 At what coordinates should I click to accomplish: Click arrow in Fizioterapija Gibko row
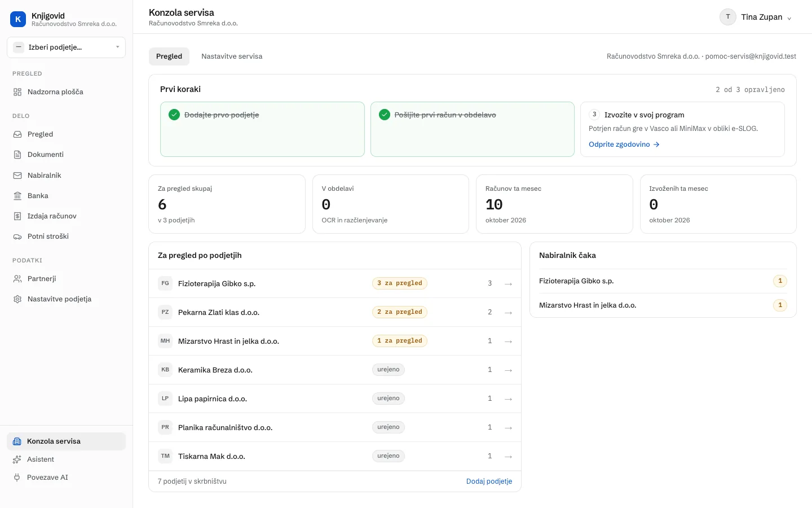[508, 284]
